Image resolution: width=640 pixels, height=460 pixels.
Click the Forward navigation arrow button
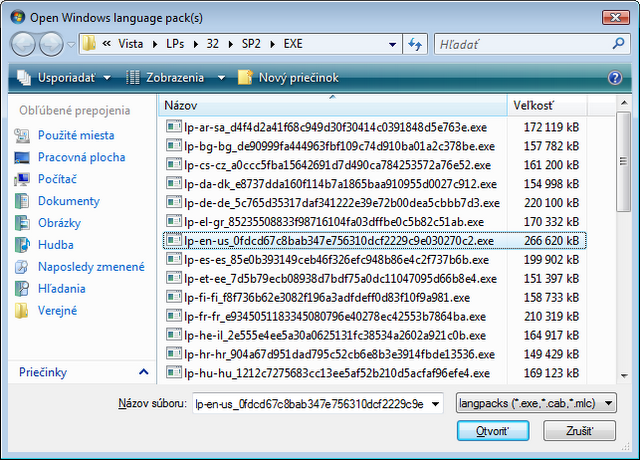[x=51, y=44]
